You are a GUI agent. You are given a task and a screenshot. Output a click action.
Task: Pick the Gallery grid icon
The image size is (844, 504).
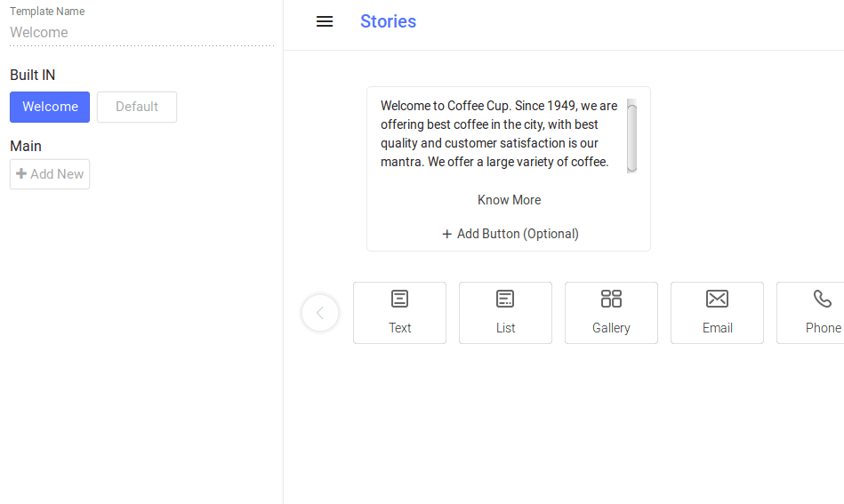click(611, 299)
